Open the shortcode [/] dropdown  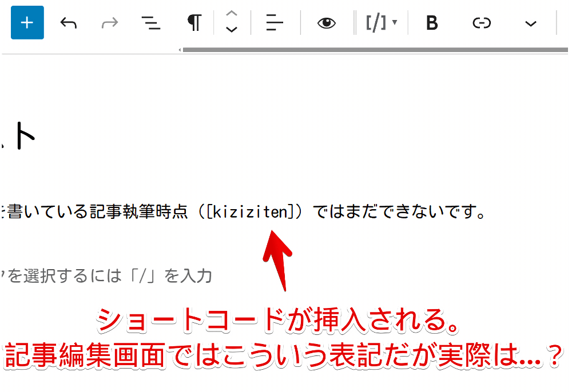pos(381,23)
